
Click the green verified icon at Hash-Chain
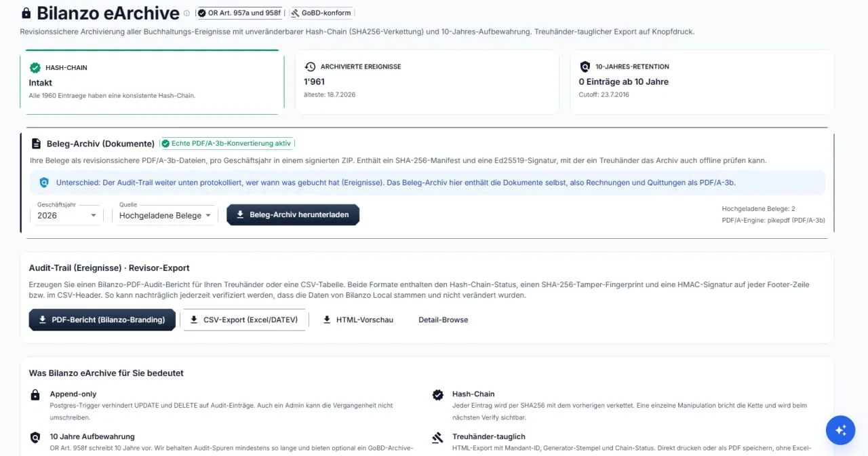pyautogui.click(x=35, y=68)
